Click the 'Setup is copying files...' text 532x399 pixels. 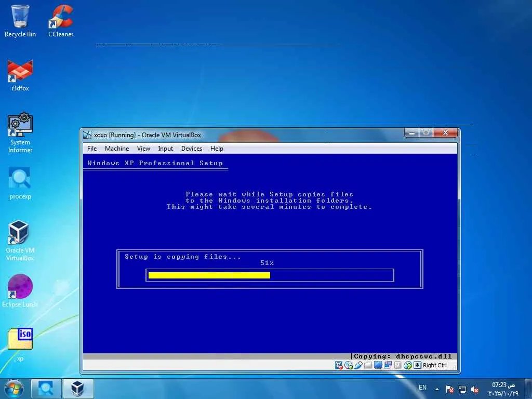183,257
